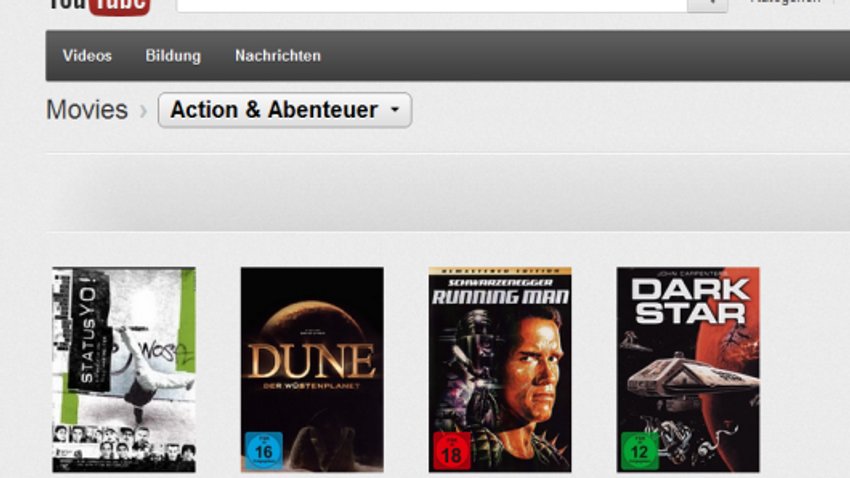Viewport: 850px width, 478px height.
Task: Open the Status Yo! movie poster
Action: click(124, 370)
